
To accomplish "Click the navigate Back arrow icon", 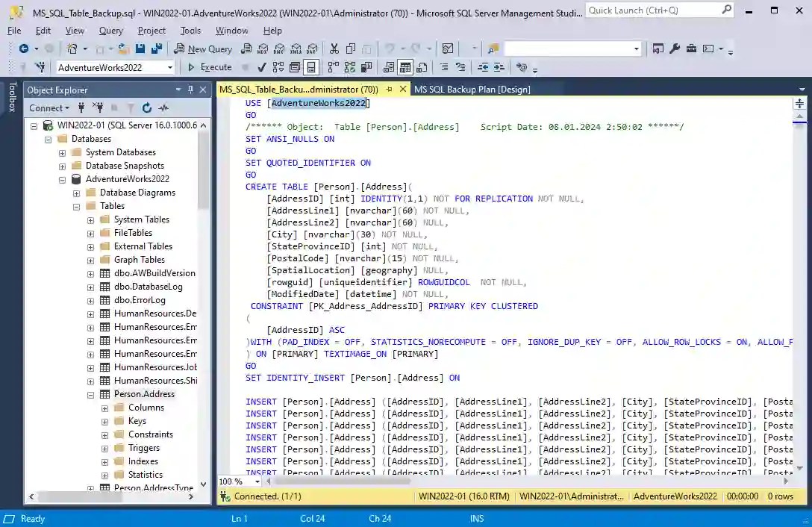I will tap(23, 49).
